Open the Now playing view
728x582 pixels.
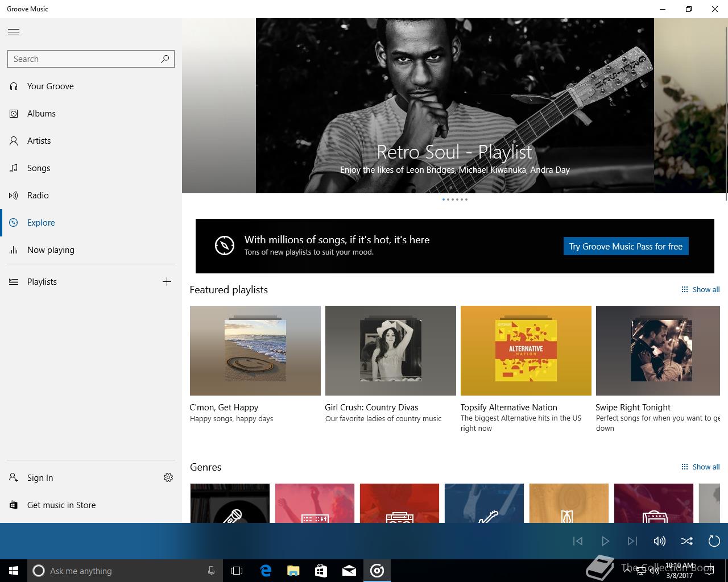[91, 250]
